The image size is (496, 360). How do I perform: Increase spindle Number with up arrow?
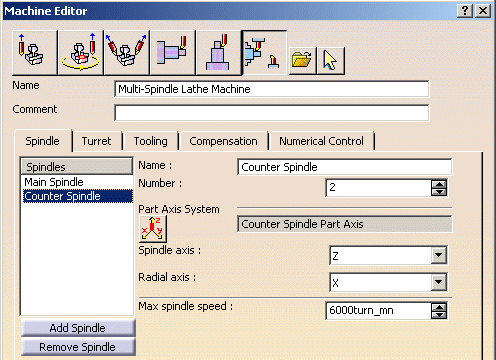click(x=439, y=184)
